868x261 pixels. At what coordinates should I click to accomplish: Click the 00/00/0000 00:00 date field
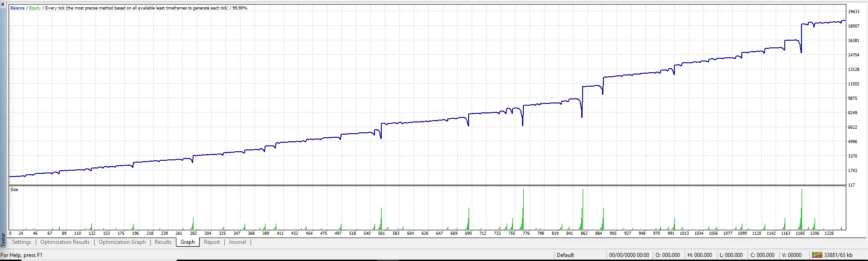pos(629,255)
